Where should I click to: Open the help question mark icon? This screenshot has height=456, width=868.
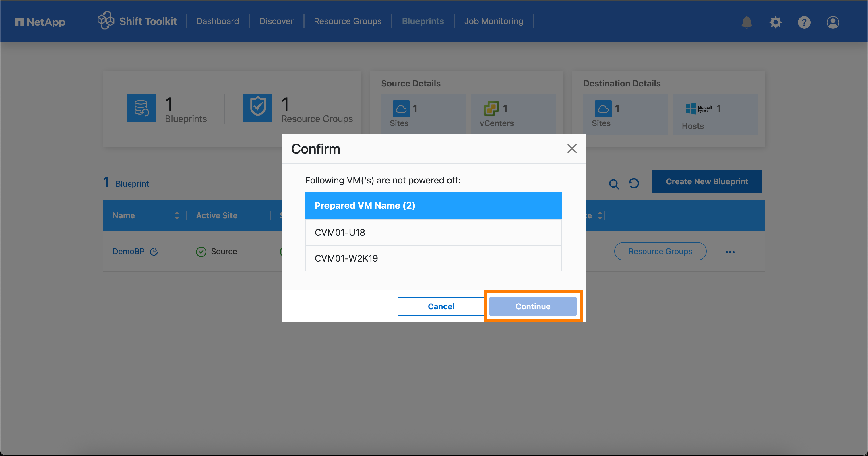click(804, 22)
